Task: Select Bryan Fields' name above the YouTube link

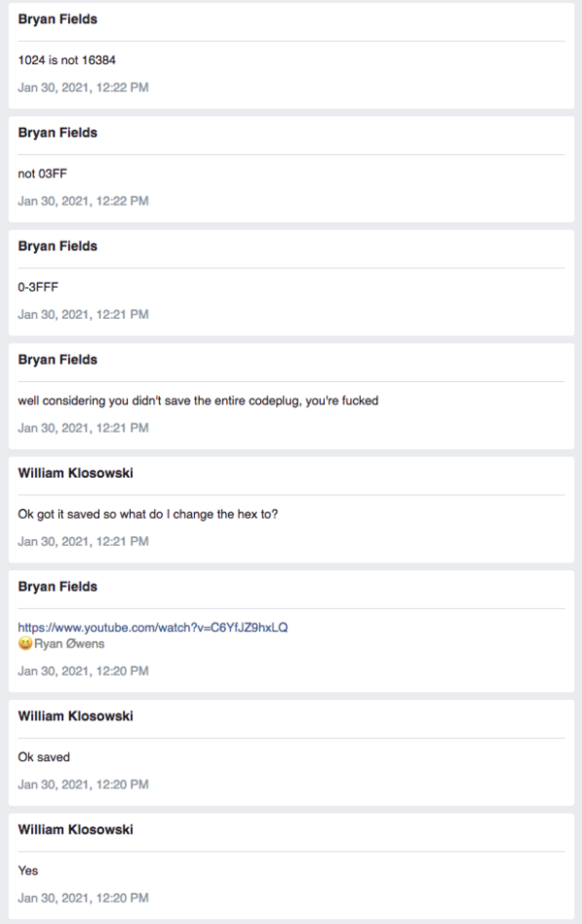Action: pyautogui.click(x=57, y=587)
